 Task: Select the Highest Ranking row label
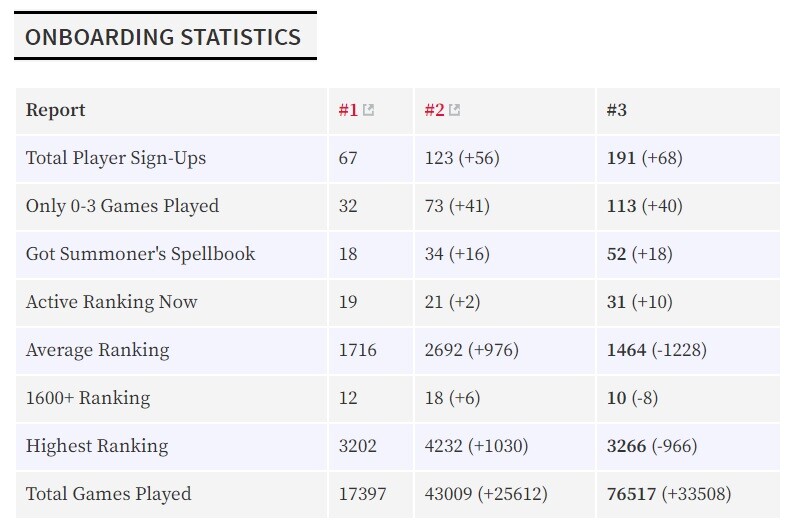point(97,446)
